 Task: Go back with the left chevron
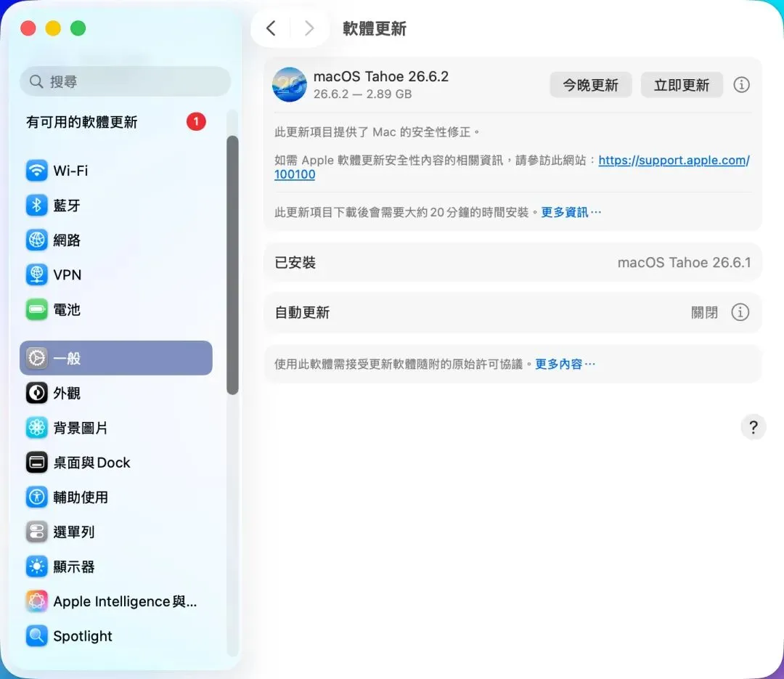pyautogui.click(x=271, y=28)
